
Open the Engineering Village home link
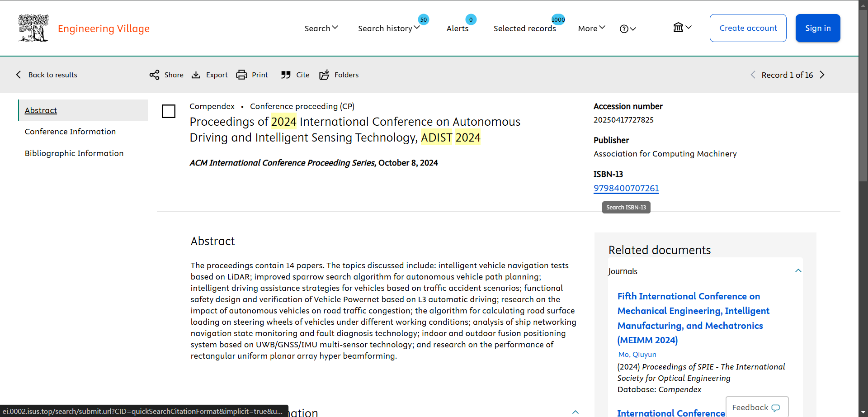pos(104,28)
